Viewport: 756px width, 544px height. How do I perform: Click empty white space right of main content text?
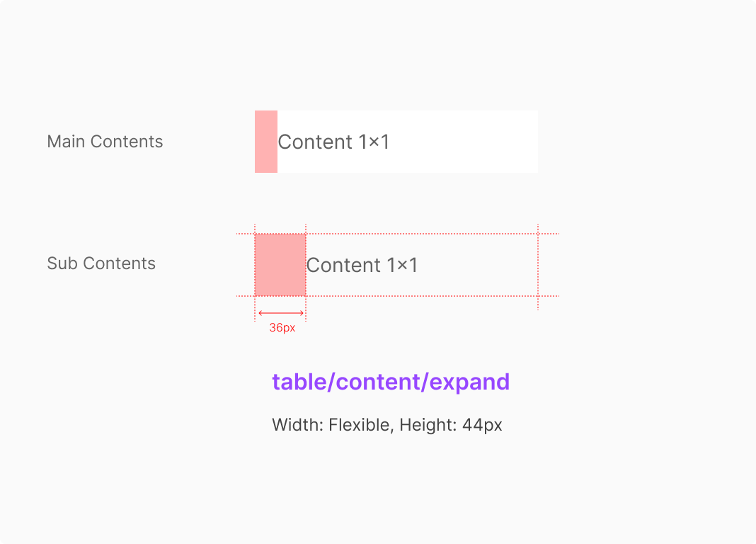467,142
